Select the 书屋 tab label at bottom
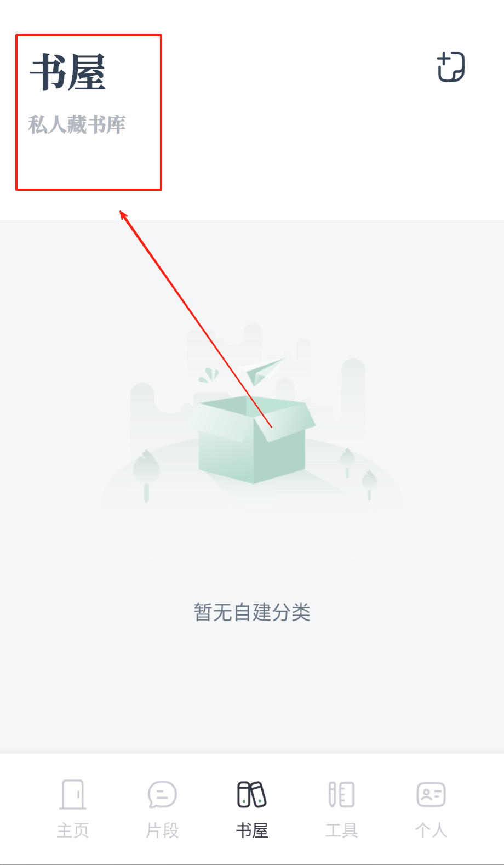Image resolution: width=504 pixels, height=865 pixels. (252, 830)
